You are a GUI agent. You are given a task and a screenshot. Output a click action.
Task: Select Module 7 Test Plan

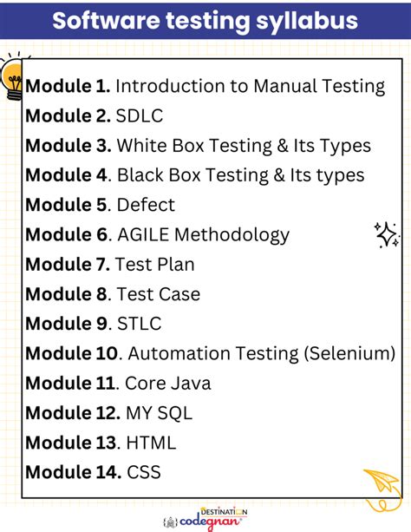(110, 265)
